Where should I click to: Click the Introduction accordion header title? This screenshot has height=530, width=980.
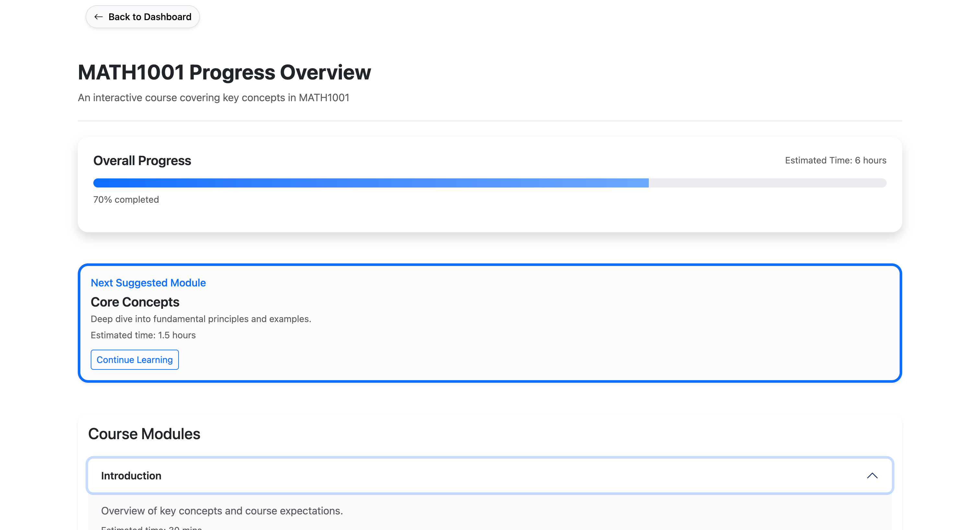pyautogui.click(x=131, y=476)
